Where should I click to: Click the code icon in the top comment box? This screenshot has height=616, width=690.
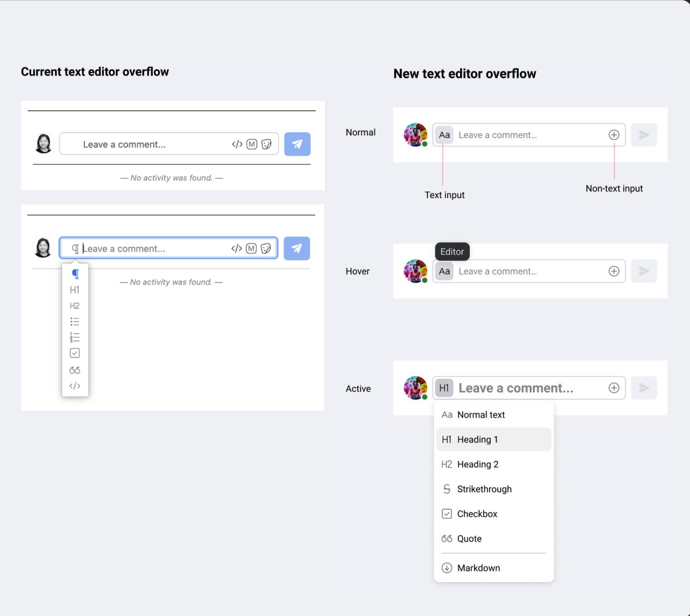(237, 144)
